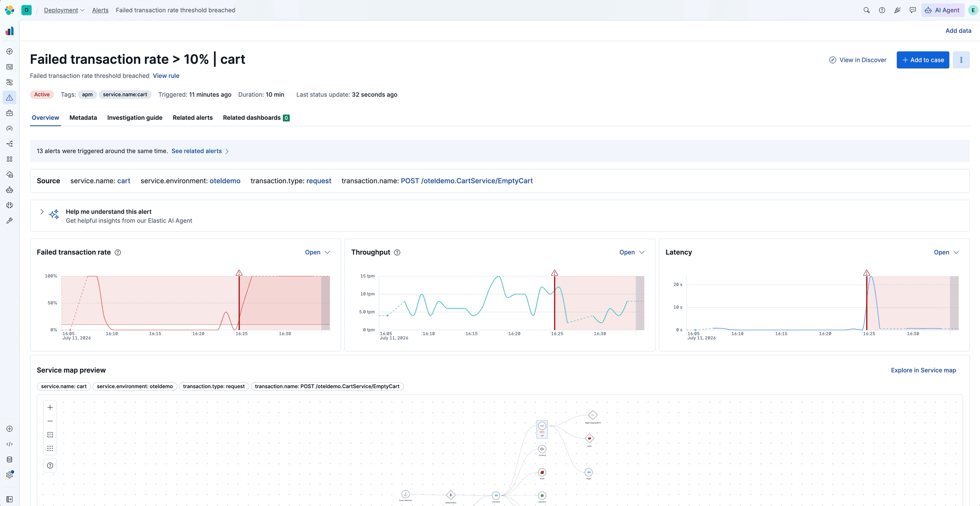Fit the service map view to screen
The height and width of the screenshot is (506, 980).
(50, 435)
